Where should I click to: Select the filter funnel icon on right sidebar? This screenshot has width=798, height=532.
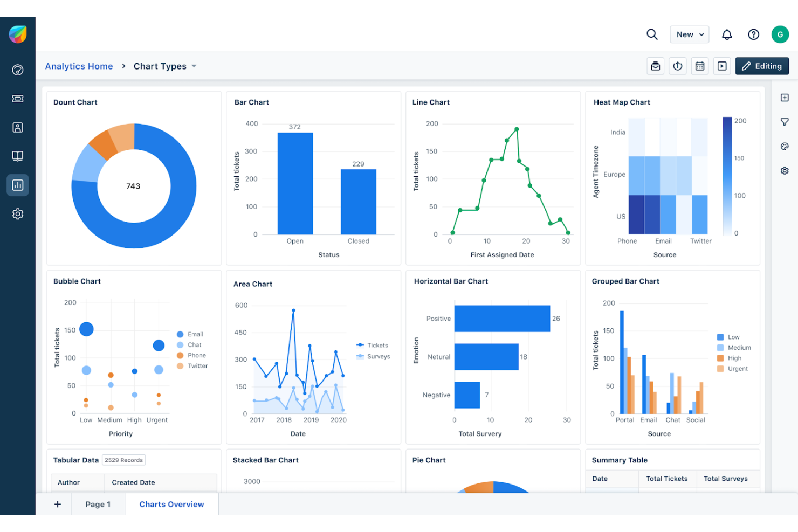pyautogui.click(x=785, y=121)
